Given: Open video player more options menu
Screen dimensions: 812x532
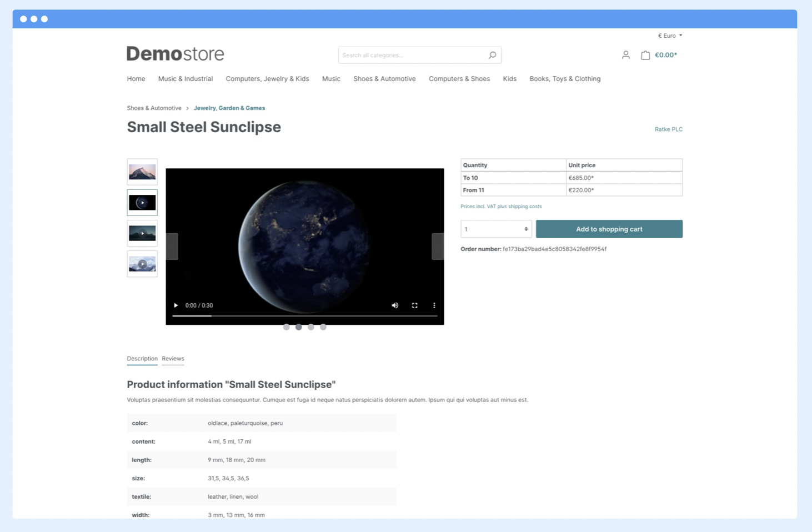Looking at the screenshot, I should (x=434, y=305).
